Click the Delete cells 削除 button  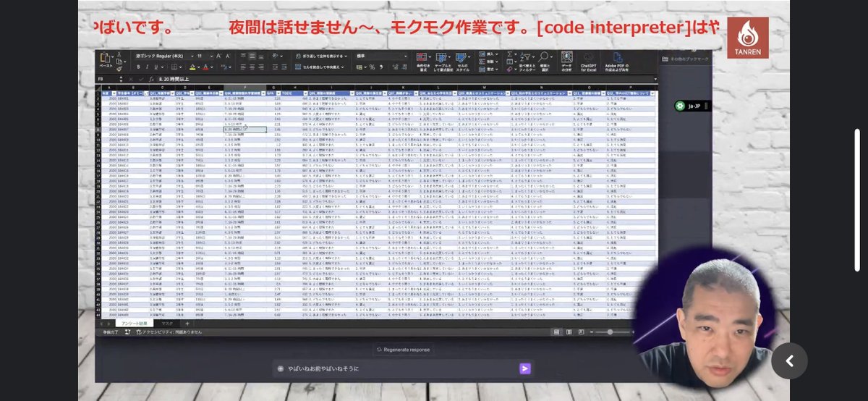tap(488, 62)
